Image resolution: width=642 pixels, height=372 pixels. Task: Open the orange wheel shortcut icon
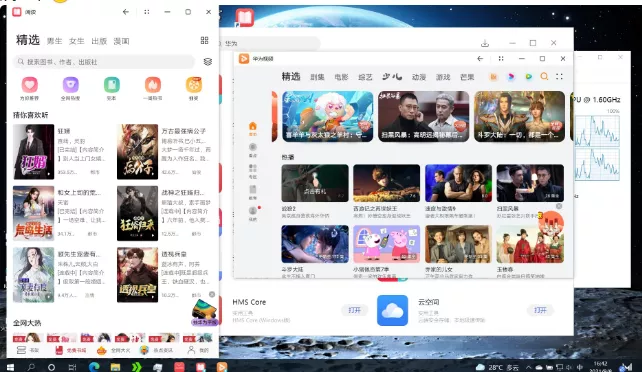[x=194, y=85]
